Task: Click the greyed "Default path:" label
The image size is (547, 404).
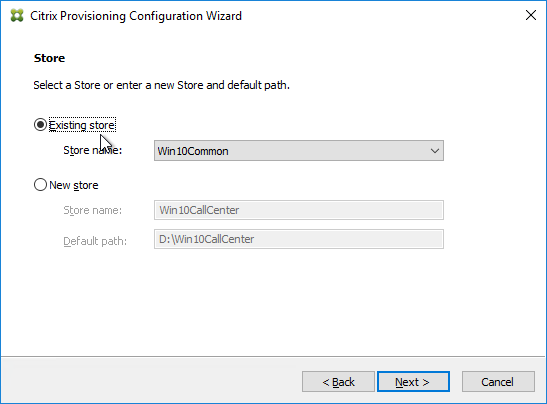Action: [95, 241]
